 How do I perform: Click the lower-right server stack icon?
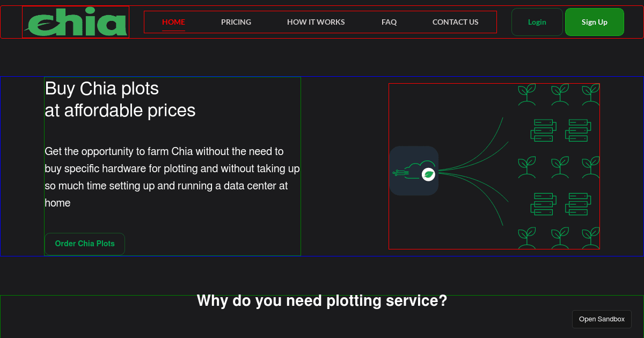[x=578, y=204]
